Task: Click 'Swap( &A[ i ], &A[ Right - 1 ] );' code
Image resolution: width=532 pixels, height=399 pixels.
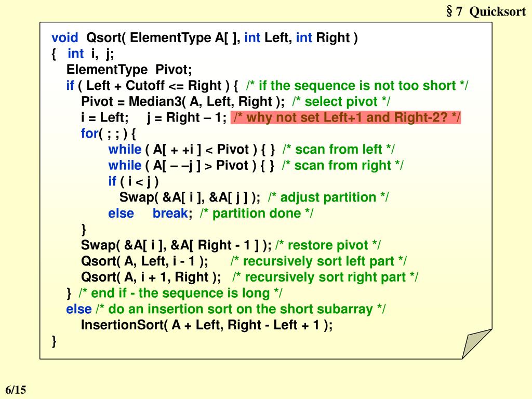Action: tap(176, 245)
